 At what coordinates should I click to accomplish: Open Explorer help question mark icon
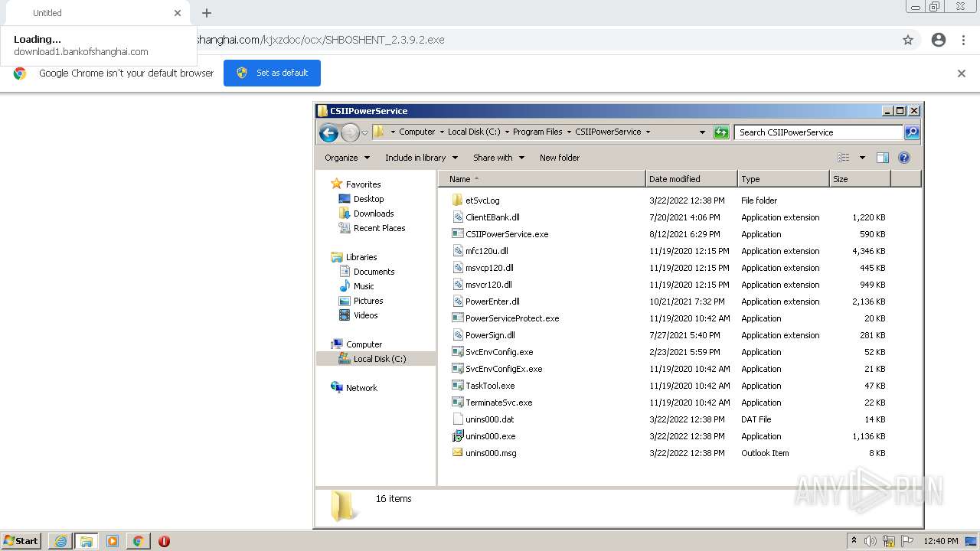[903, 158]
